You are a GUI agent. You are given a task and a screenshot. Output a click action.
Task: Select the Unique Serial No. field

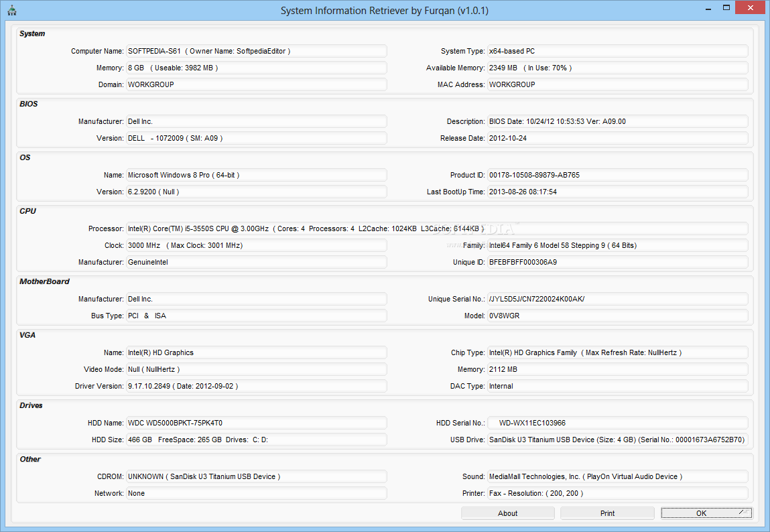[618, 299]
